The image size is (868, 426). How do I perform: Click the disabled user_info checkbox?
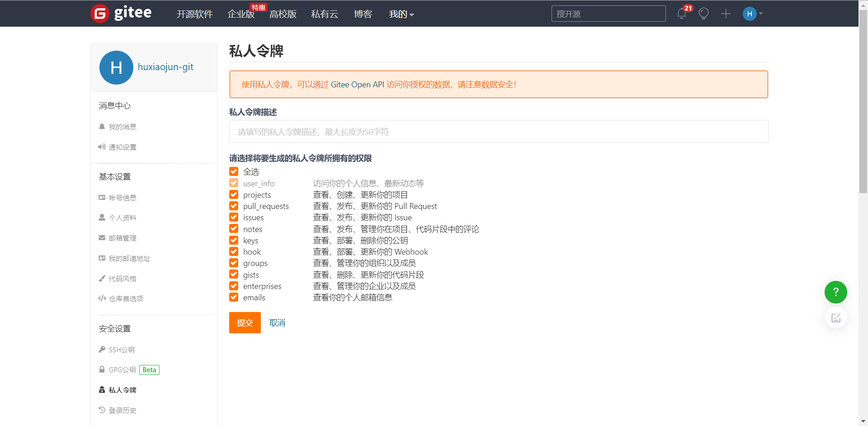click(x=234, y=183)
